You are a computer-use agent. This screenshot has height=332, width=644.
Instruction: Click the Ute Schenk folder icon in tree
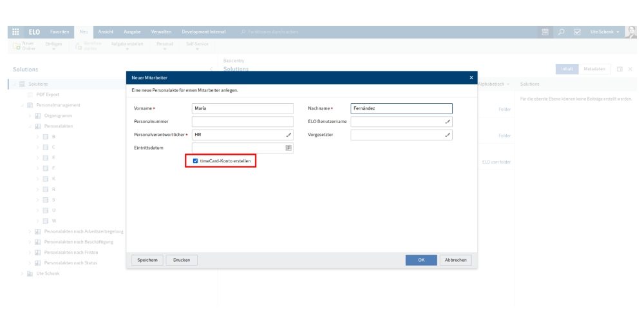30,273
